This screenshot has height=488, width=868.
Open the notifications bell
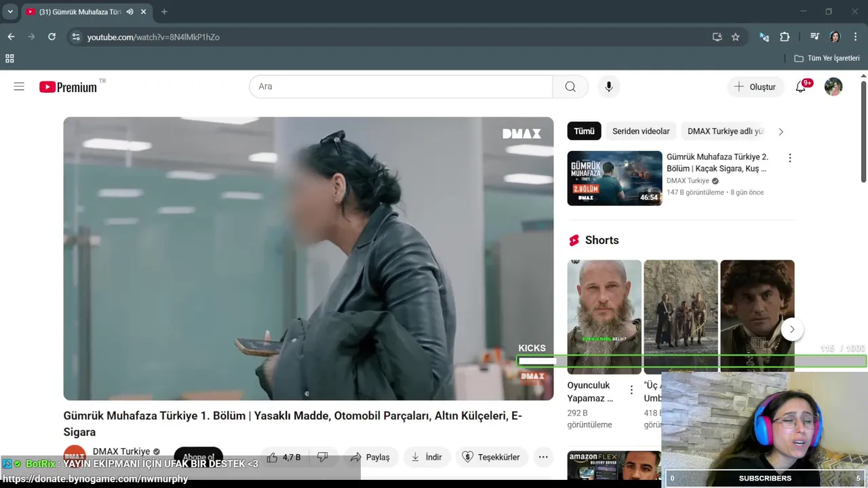pyautogui.click(x=801, y=87)
